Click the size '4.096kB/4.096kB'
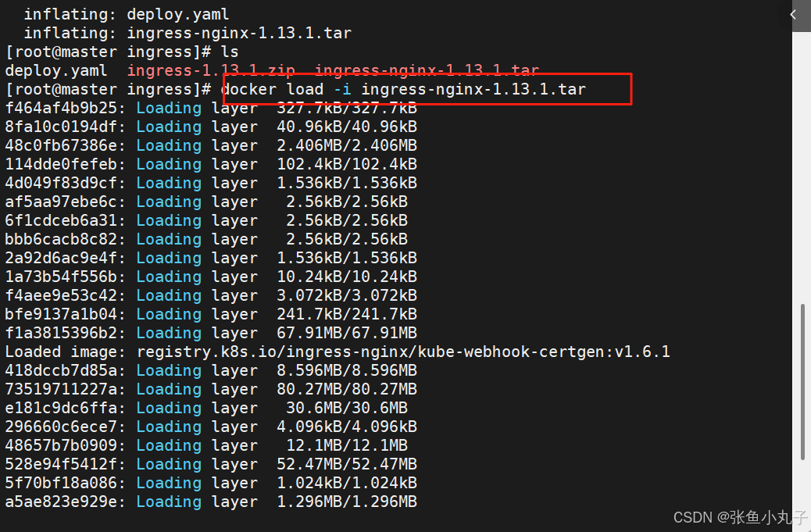 (347, 427)
